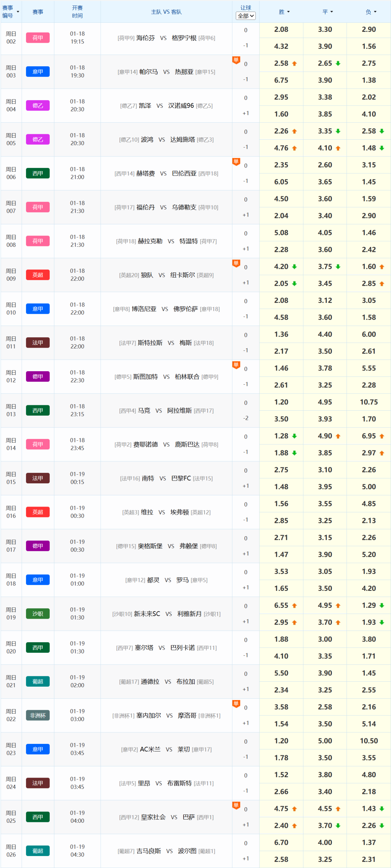Viewport: 391px width, 868px height.
Task: Click the 德甲 league tag for match 012
Action: [x=38, y=377]
